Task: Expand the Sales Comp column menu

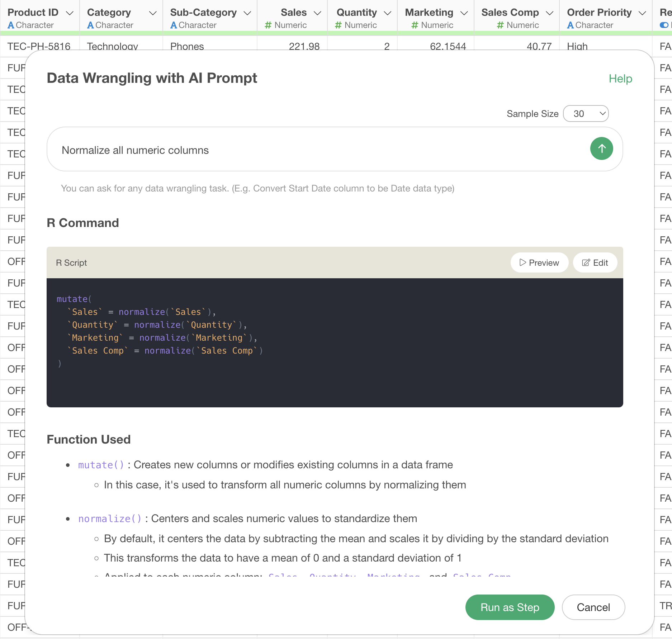Action: (549, 13)
